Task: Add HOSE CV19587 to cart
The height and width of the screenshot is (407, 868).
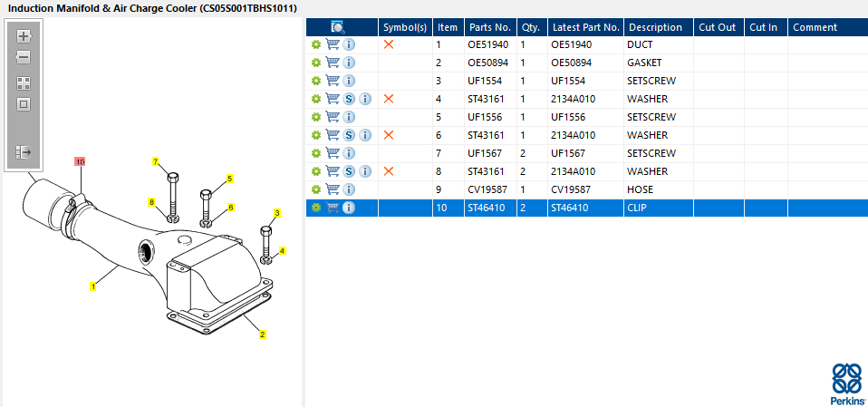Action: [x=333, y=189]
